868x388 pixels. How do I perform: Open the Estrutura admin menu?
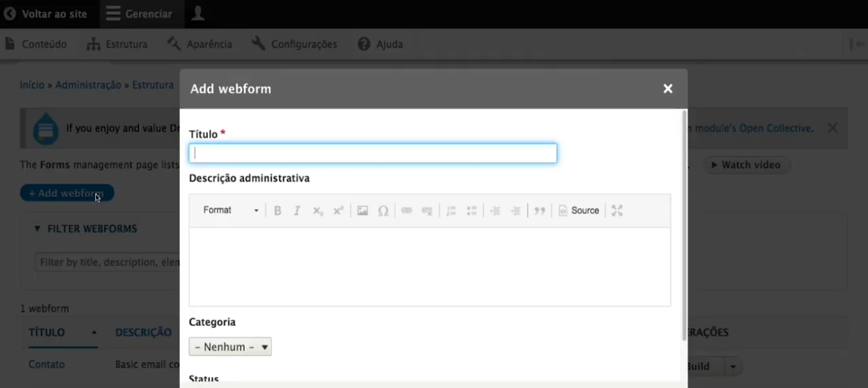[117, 44]
